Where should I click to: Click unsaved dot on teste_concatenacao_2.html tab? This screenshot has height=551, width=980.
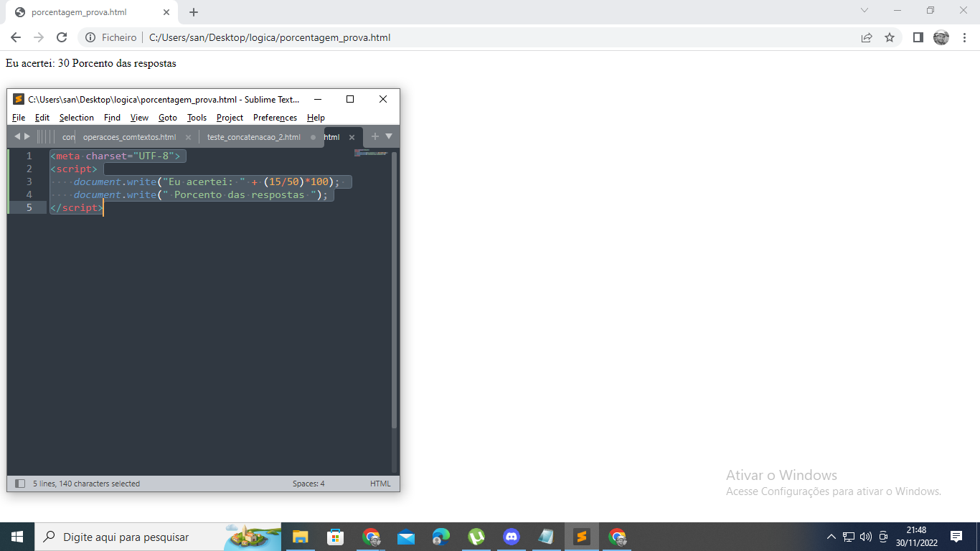pyautogui.click(x=314, y=137)
